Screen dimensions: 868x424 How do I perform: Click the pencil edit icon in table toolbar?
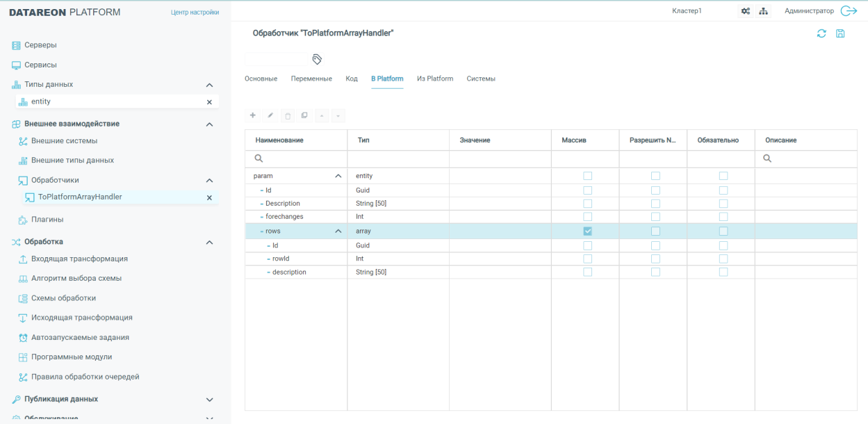(270, 115)
